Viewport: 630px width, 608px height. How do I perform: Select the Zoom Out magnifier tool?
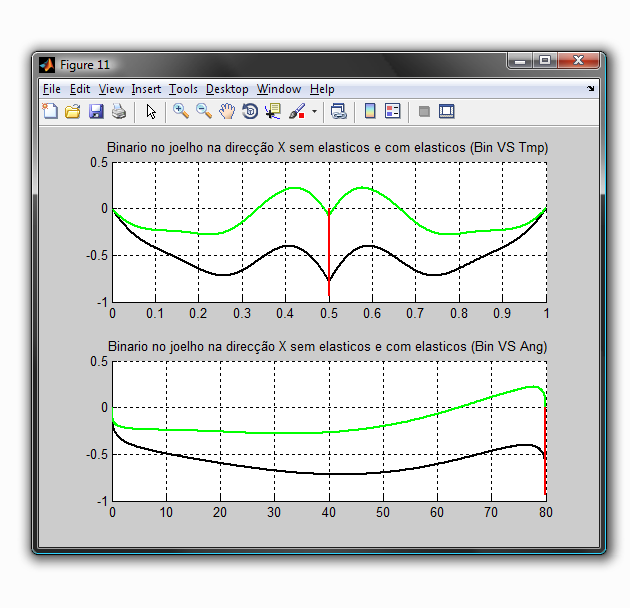(204, 111)
